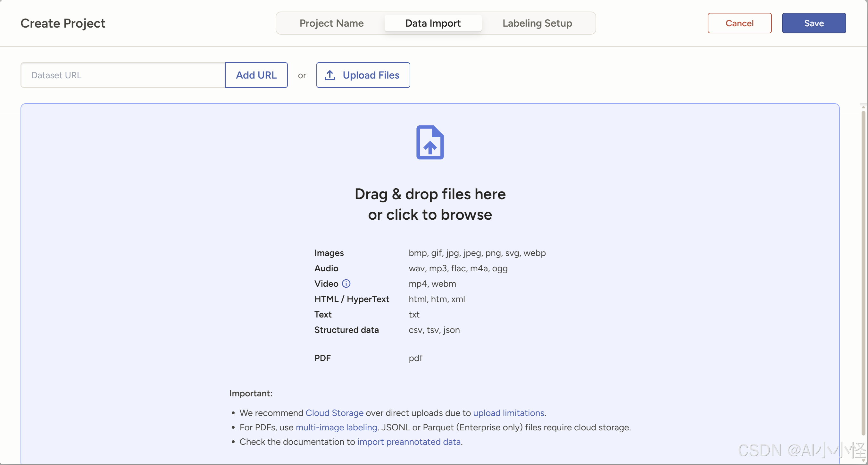Click the scrollbar down arrow
Image resolution: width=868 pixels, height=465 pixels.
click(863, 460)
